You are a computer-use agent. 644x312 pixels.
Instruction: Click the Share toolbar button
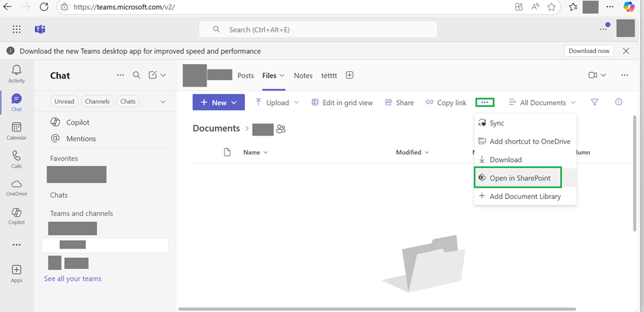399,102
